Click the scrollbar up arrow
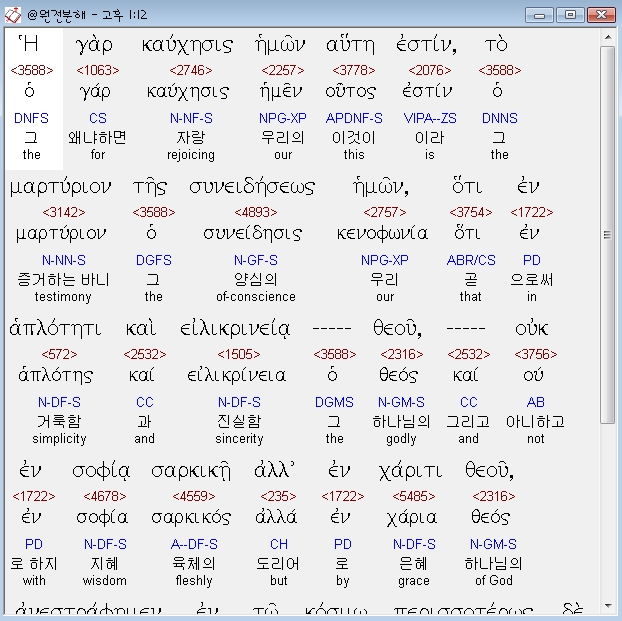The image size is (622, 621). (x=608, y=37)
